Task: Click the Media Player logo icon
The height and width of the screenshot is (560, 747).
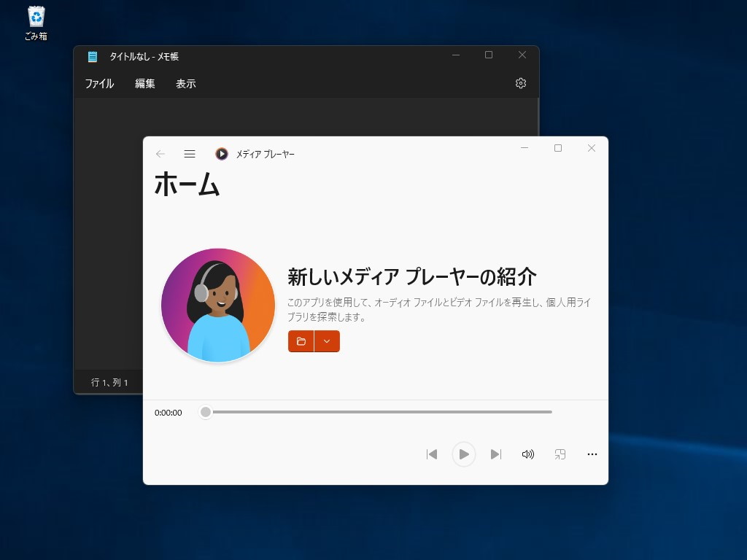Action: click(x=221, y=154)
